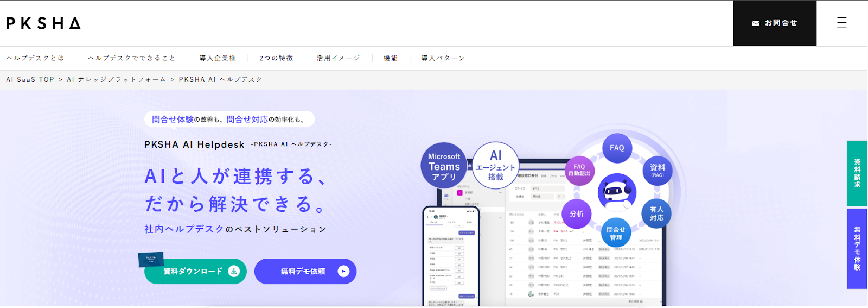Click the PKSHA logo
Screen dimensions: 868x308
43,23
